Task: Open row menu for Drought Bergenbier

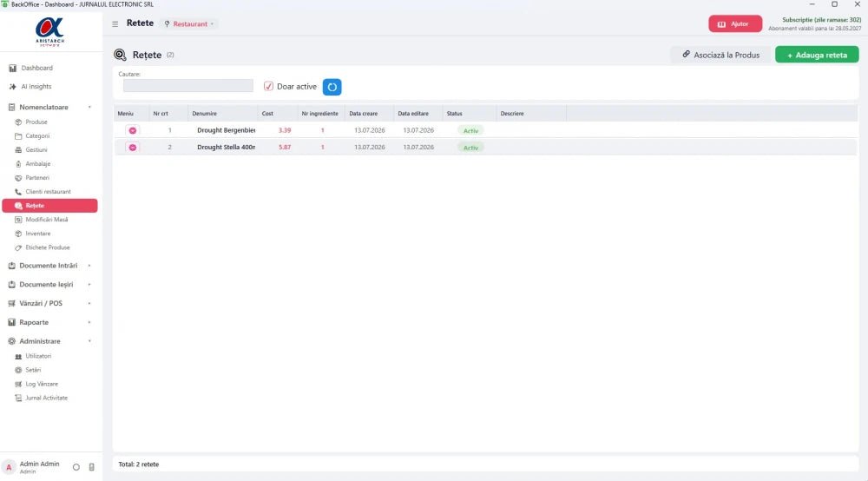Action: (x=132, y=130)
